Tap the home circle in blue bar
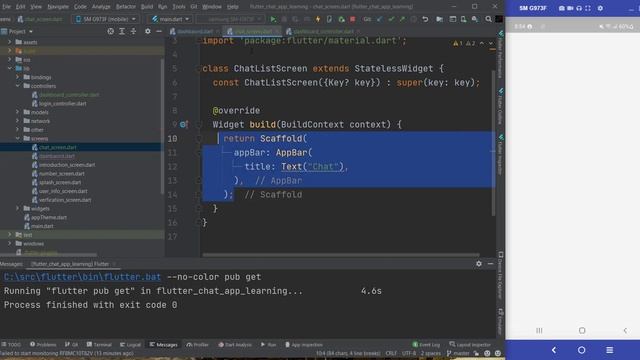Screen dimensions: 640x360 coord(582,350)
